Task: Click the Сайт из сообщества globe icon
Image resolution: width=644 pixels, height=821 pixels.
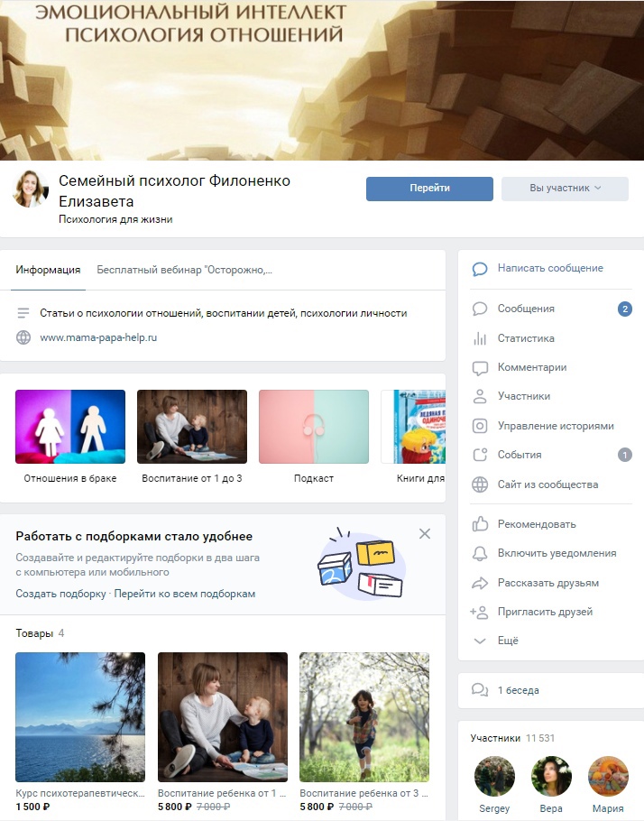Action: tap(480, 484)
